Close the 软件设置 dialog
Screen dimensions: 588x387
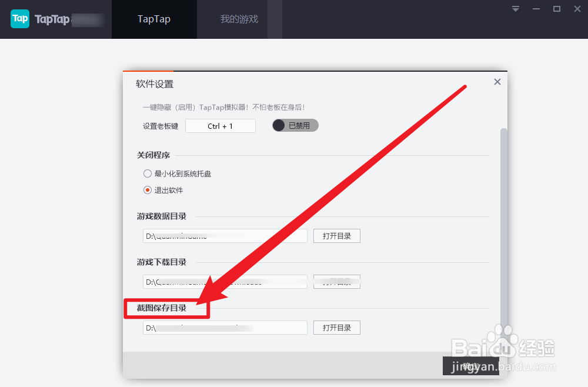click(x=497, y=82)
